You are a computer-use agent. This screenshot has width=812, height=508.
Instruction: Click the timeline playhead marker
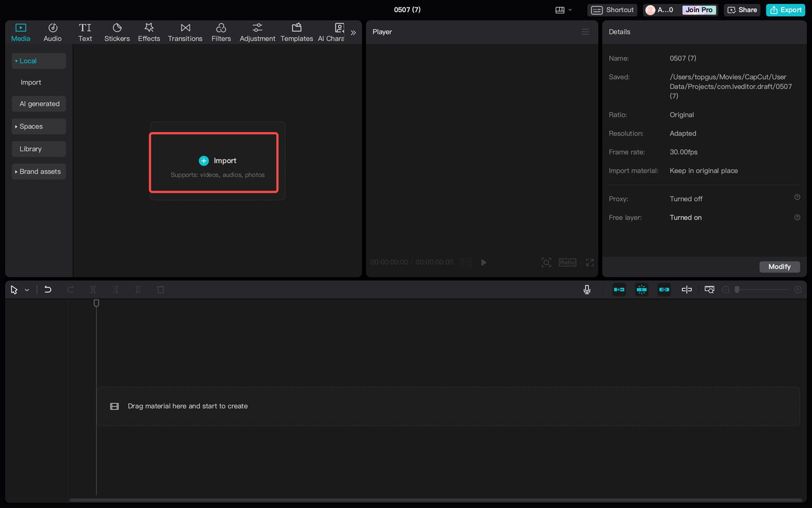(96, 304)
